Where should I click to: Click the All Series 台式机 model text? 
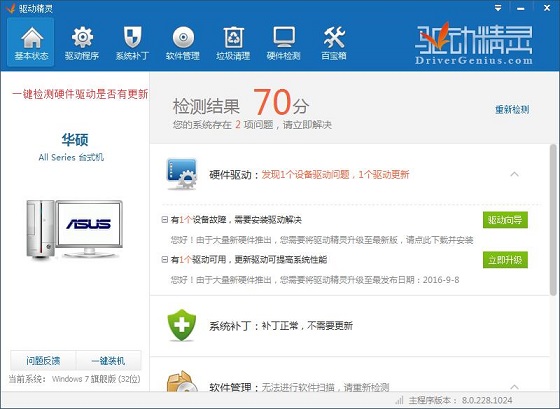pyautogui.click(x=71, y=157)
